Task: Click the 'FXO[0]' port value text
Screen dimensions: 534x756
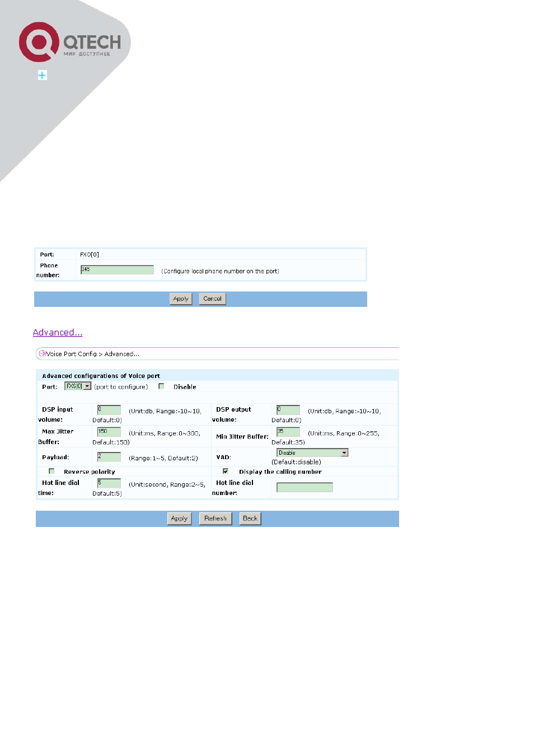Action: [x=90, y=254]
